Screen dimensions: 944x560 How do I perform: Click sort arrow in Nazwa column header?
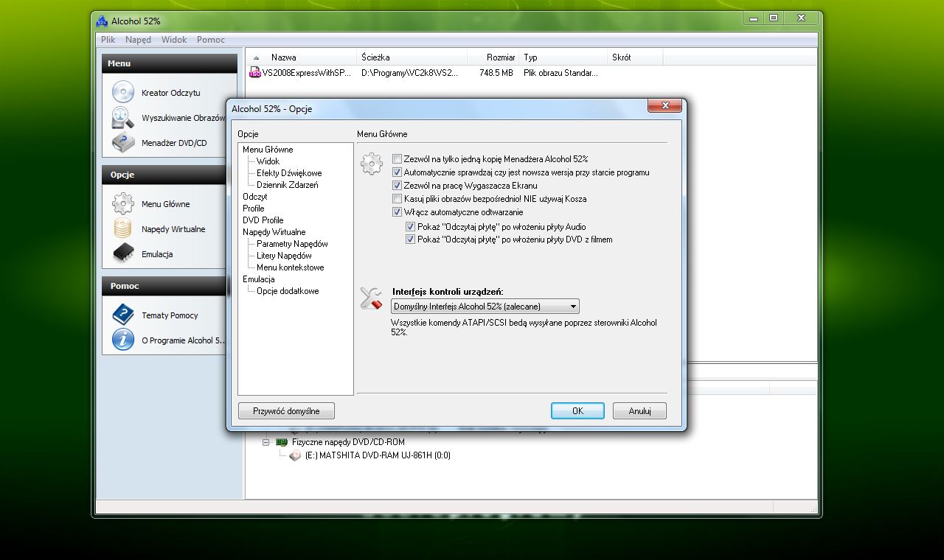tap(257, 57)
